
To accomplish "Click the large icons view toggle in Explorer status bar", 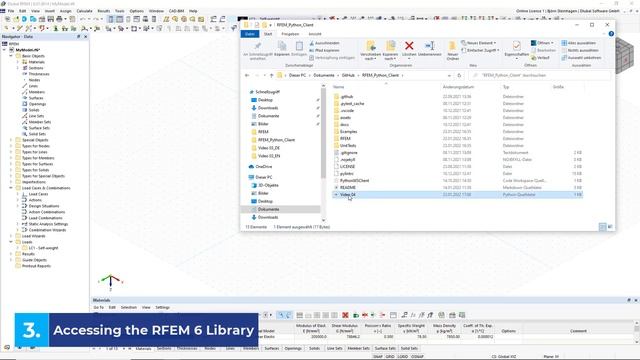I will click(x=610, y=227).
